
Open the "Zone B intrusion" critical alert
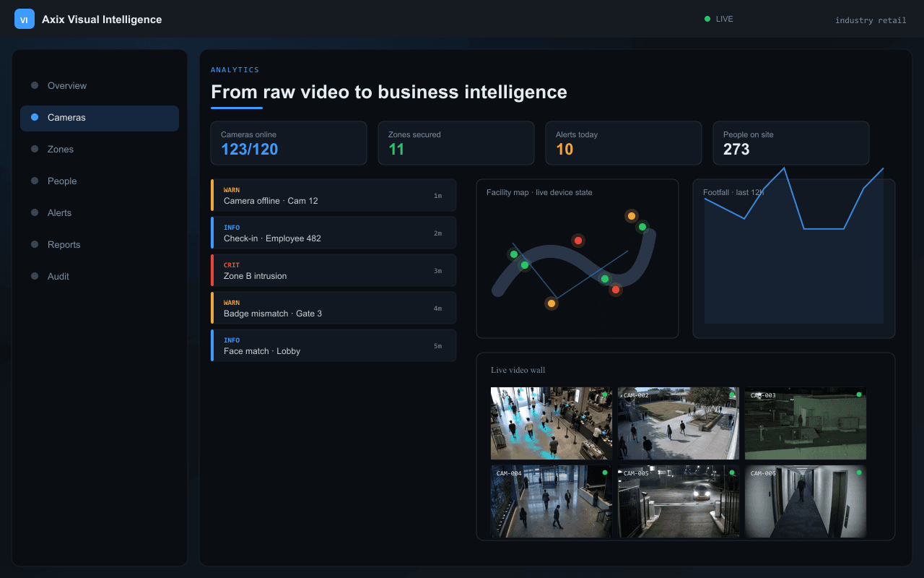334,270
